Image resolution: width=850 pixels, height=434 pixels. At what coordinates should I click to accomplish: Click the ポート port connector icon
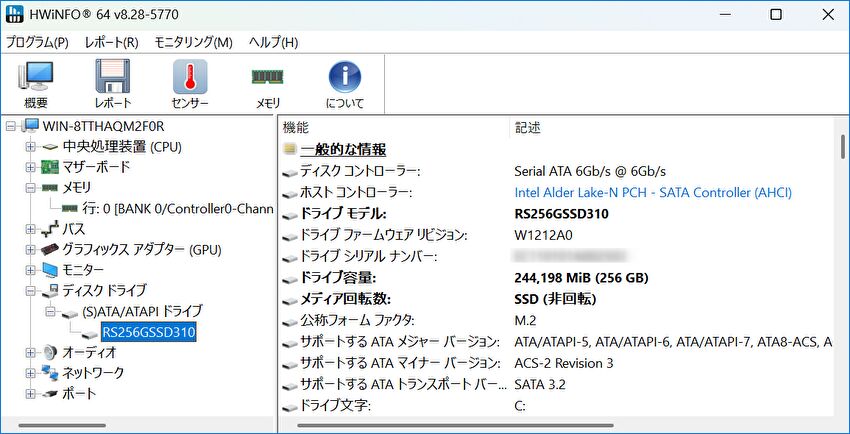tap(50, 394)
